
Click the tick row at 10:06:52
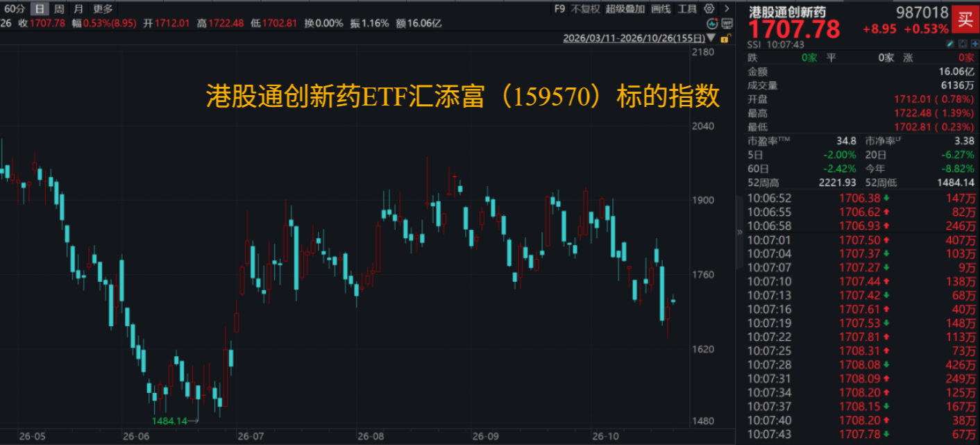click(861, 198)
